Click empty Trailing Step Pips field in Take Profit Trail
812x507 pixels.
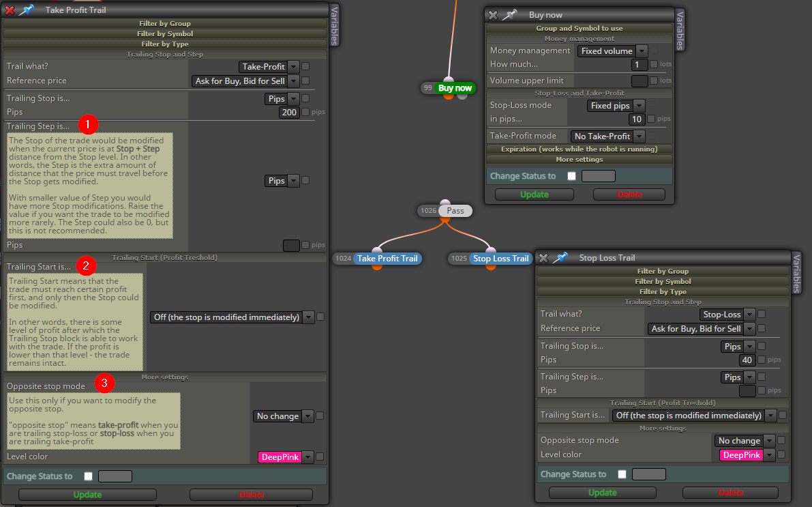pyautogui.click(x=292, y=245)
